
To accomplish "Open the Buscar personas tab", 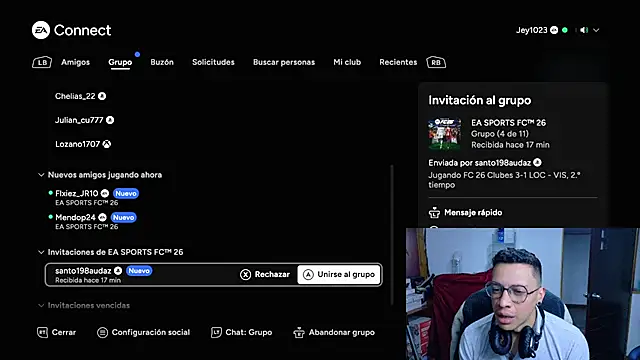I will (284, 62).
